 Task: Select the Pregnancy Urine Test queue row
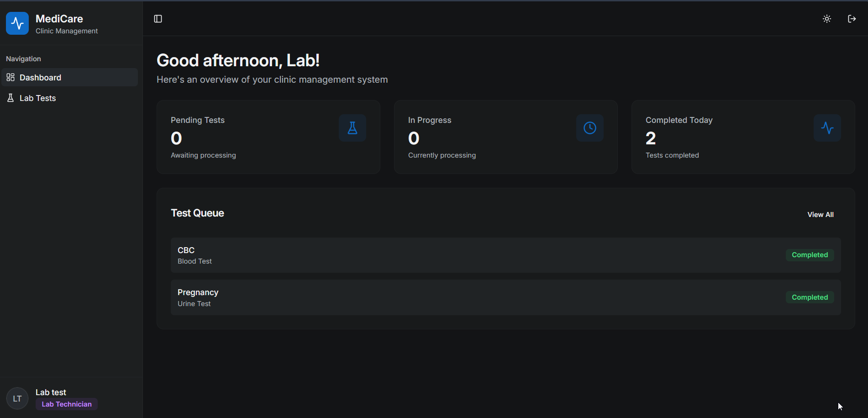[457, 297]
